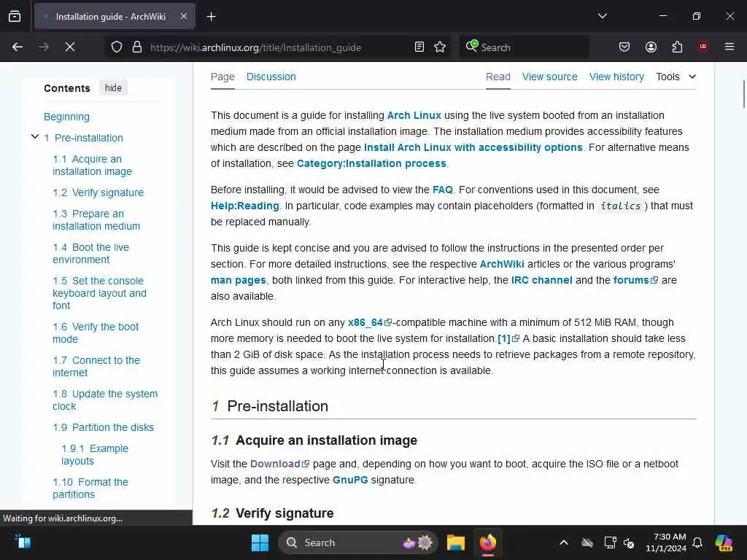
Task: Open the Help:Reading link
Action: pyautogui.click(x=245, y=206)
